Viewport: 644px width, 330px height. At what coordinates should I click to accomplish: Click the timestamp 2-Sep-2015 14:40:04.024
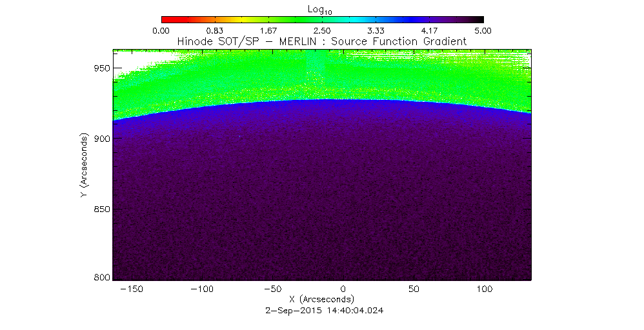click(322, 310)
